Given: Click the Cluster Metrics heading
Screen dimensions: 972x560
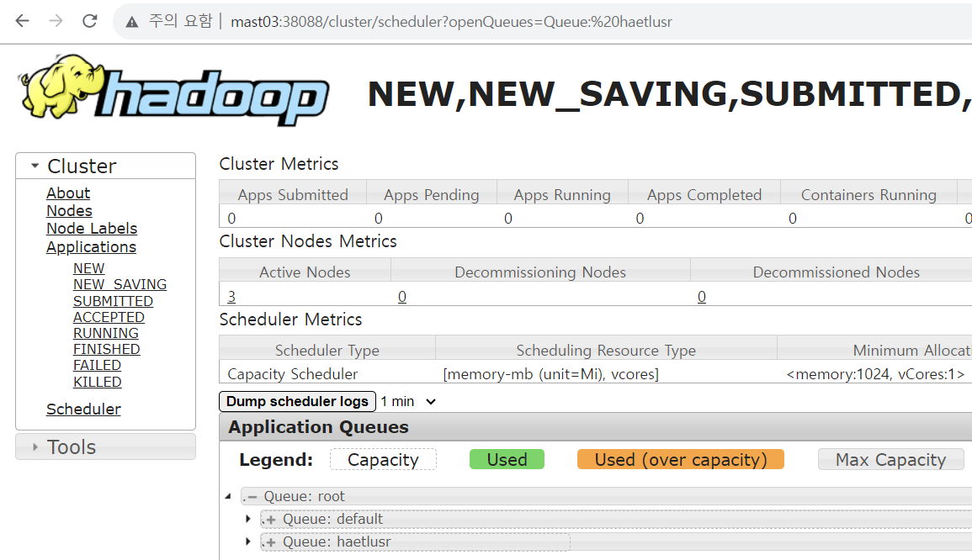Looking at the screenshot, I should coord(279,163).
